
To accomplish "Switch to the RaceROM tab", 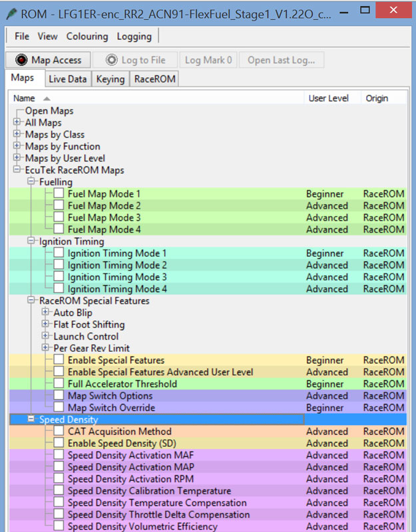I will pyautogui.click(x=155, y=79).
